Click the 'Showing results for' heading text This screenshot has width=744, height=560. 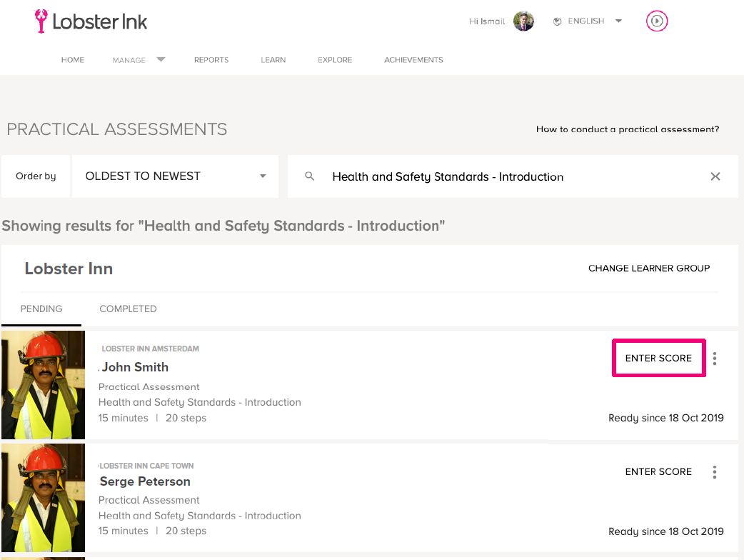(223, 226)
